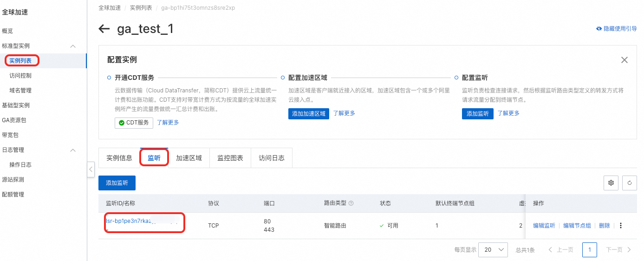Screen dimensions: 644x261
Task: Click the 全球加速 sidebar title
Action: coord(15,13)
